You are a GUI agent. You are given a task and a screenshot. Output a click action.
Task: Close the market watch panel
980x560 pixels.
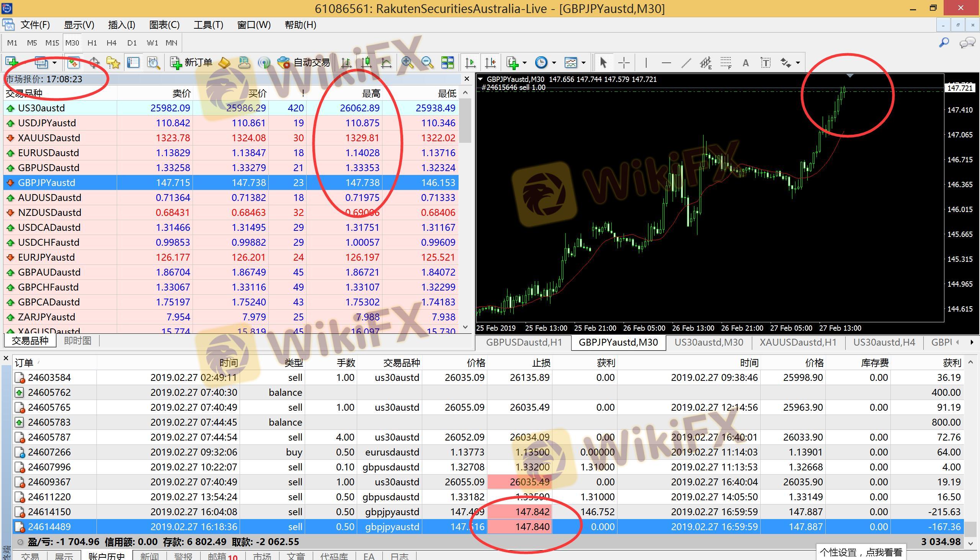click(467, 79)
